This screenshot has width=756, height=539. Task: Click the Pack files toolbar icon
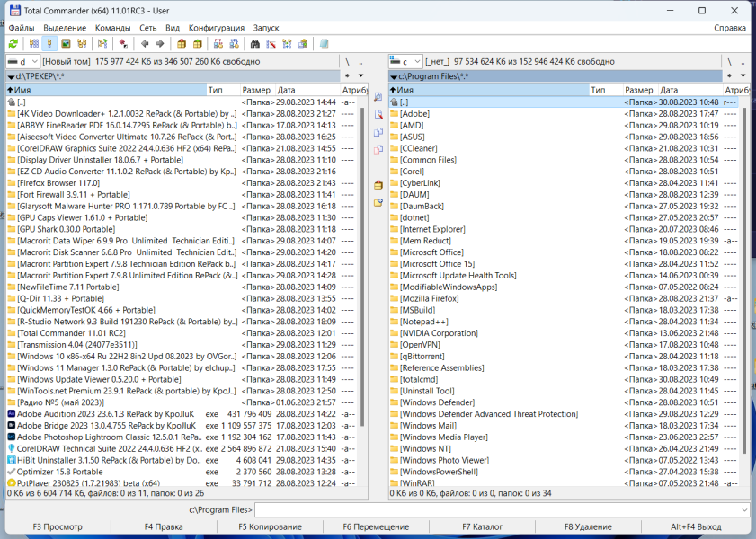(182, 44)
